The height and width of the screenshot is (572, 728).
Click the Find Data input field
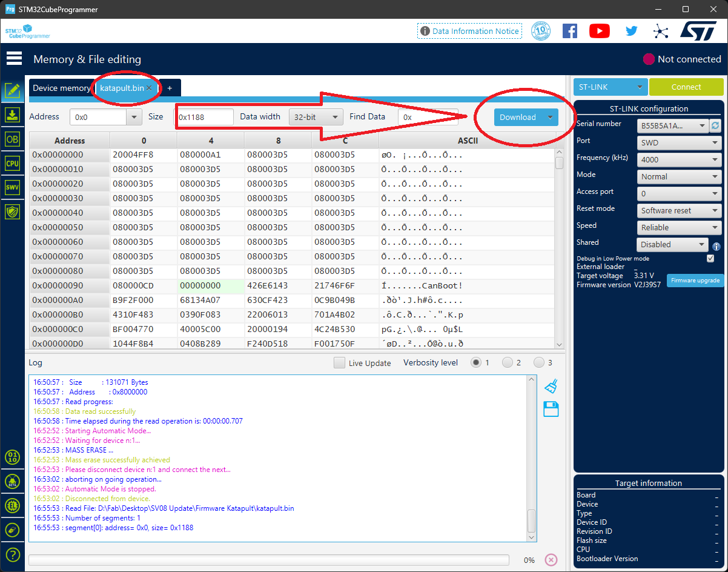pyautogui.click(x=428, y=117)
